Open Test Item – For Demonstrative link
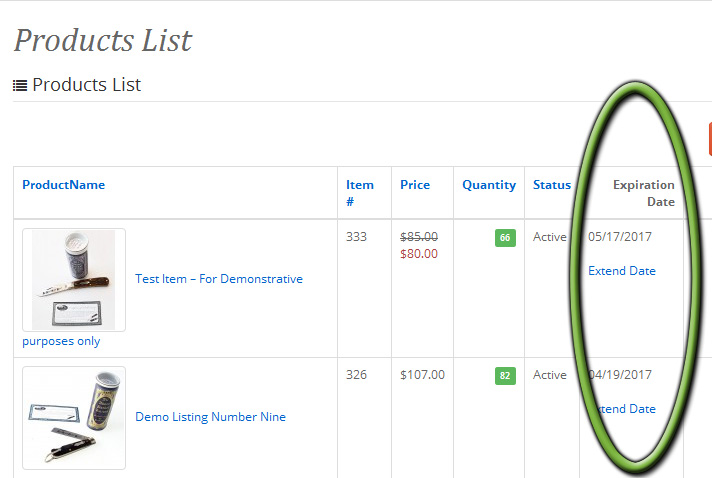 [x=219, y=279]
